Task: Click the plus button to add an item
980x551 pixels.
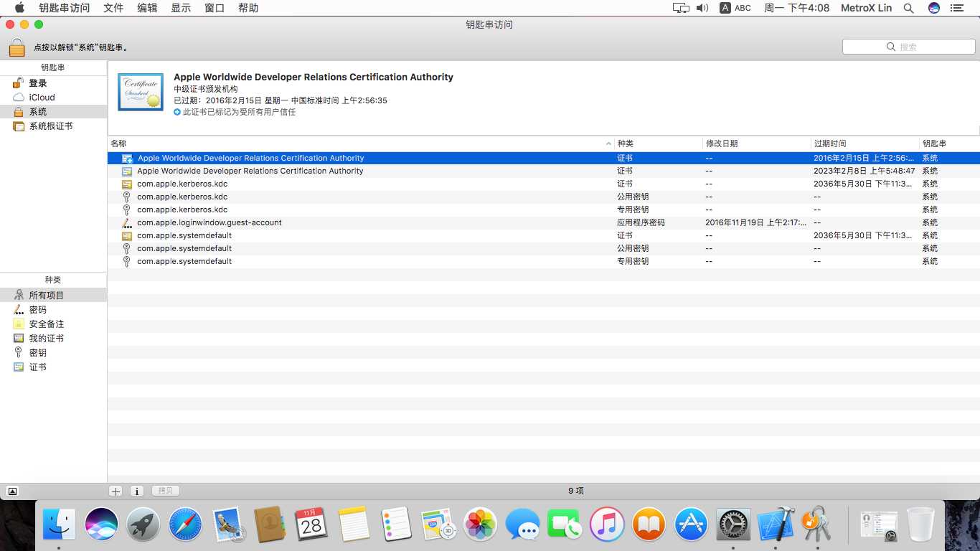Action: pyautogui.click(x=116, y=491)
